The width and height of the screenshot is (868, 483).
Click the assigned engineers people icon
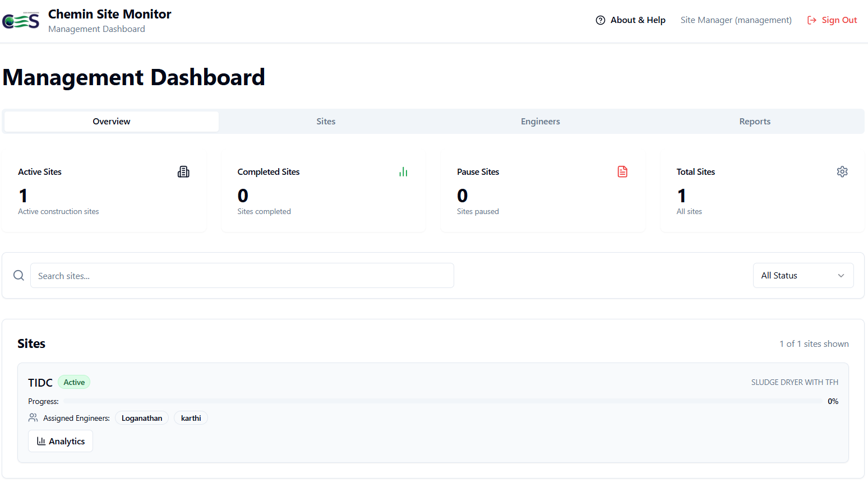click(x=33, y=418)
